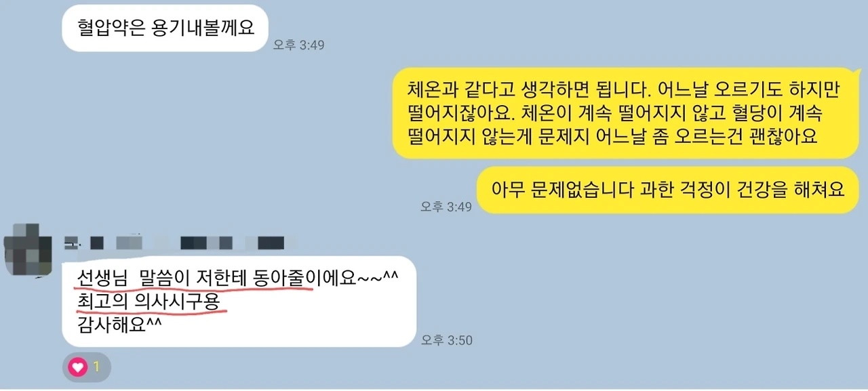Click the phrase '체온과 같다고 생각하면 됩니다'

click(x=520, y=89)
